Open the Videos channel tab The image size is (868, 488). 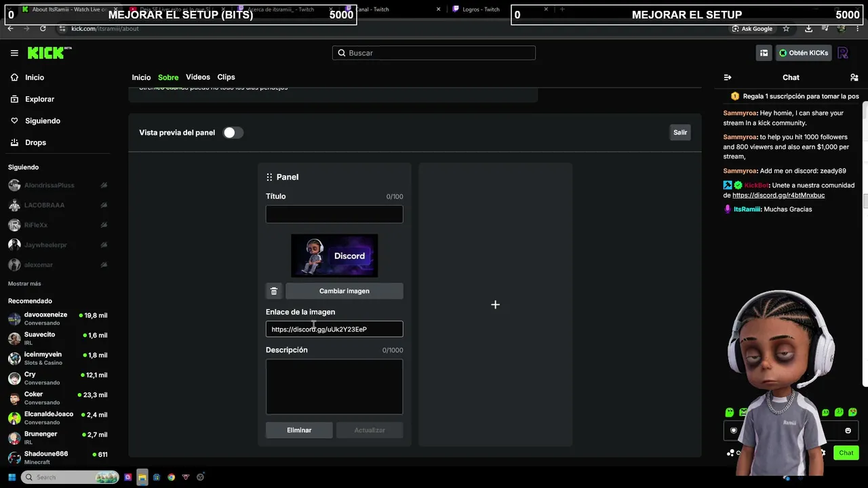(198, 77)
